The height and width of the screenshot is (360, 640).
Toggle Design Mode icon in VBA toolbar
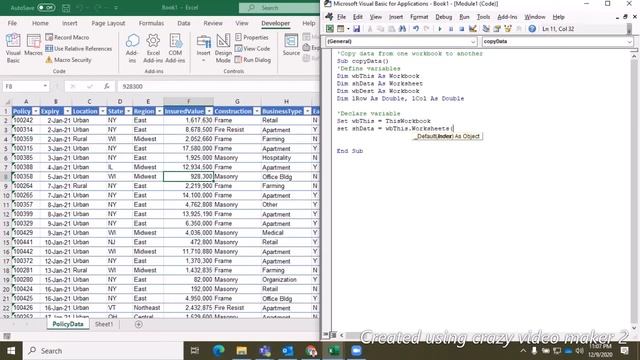coord(473,29)
